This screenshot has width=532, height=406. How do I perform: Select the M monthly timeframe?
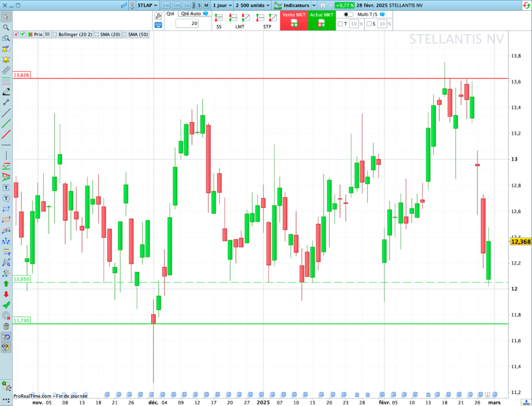(x=206, y=5)
